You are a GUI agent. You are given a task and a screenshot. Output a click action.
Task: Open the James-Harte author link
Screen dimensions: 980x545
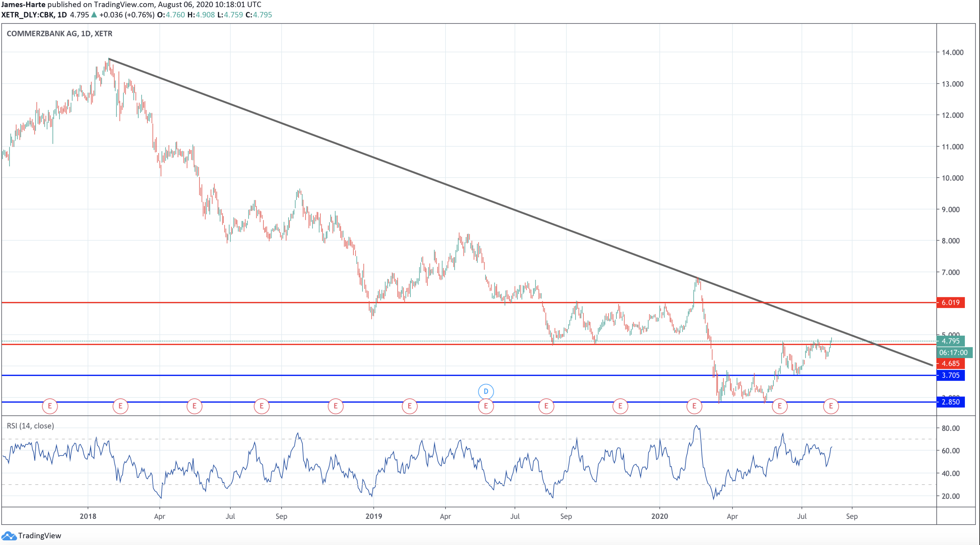pos(23,5)
